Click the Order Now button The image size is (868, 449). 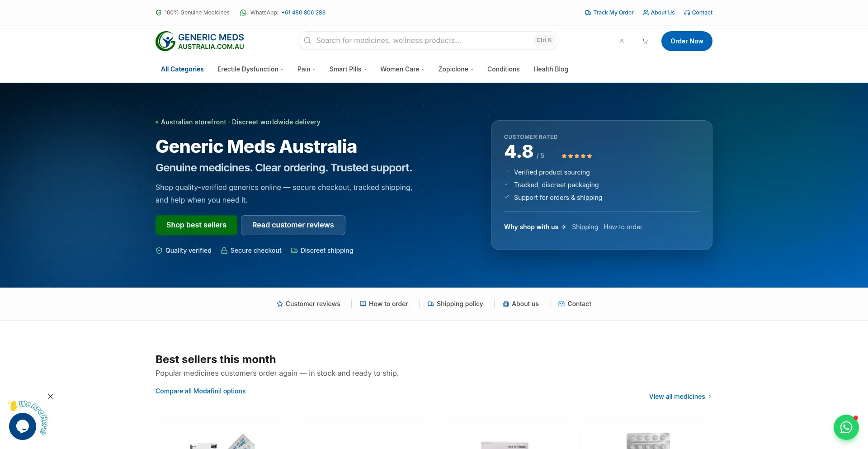pyautogui.click(x=687, y=41)
